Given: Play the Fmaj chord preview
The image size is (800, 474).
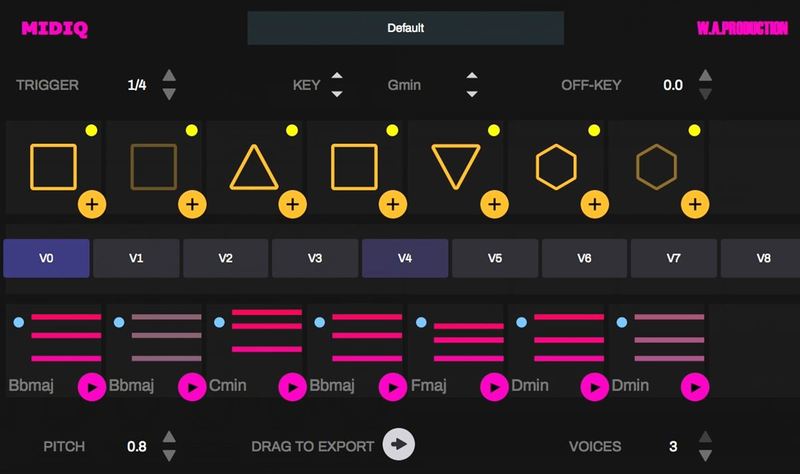Looking at the screenshot, I should [x=492, y=385].
